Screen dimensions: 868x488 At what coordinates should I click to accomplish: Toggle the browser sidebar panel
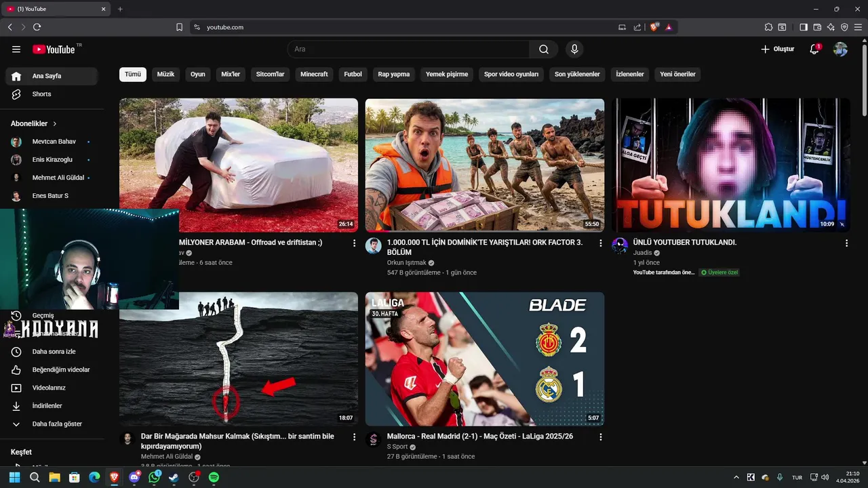coord(804,27)
